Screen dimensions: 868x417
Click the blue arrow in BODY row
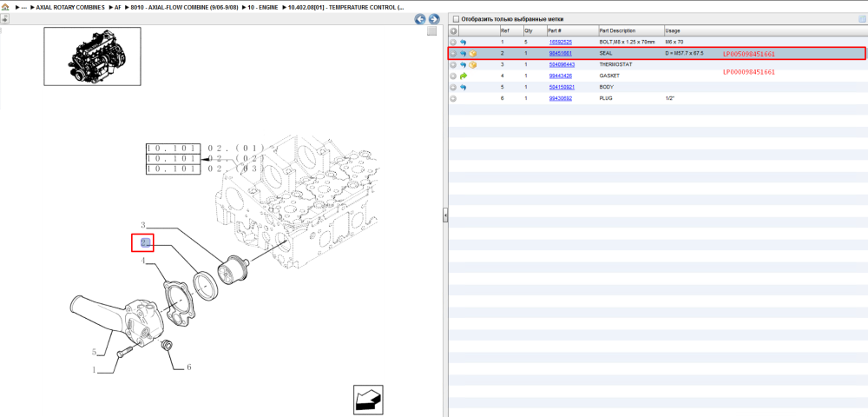(x=464, y=88)
